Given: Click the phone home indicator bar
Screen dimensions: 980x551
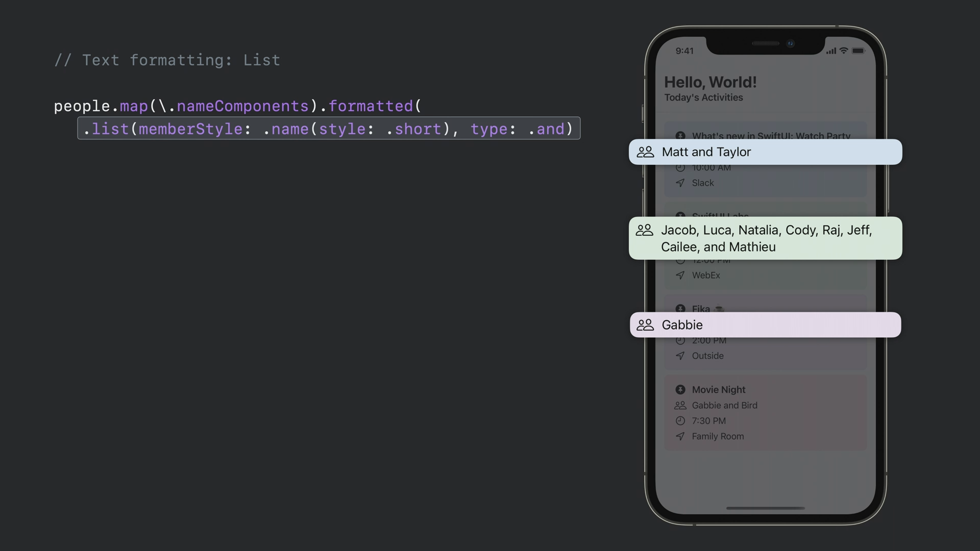Looking at the screenshot, I should point(765,508).
